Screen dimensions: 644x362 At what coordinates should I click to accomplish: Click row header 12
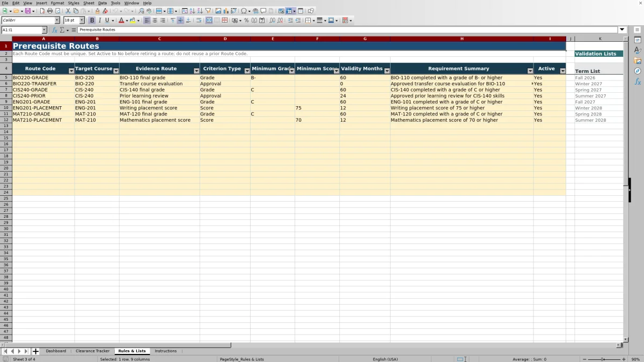(x=6, y=120)
